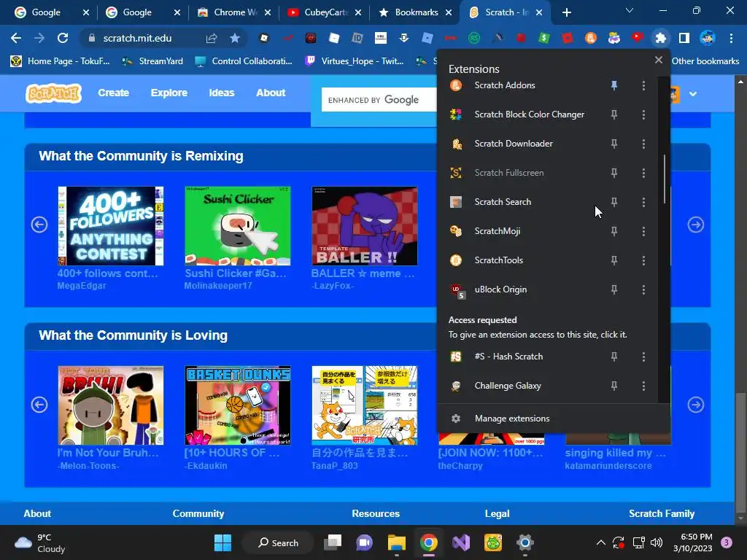Image resolution: width=747 pixels, height=560 pixels.
Task: Open the Create menu item
Action: click(x=113, y=93)
